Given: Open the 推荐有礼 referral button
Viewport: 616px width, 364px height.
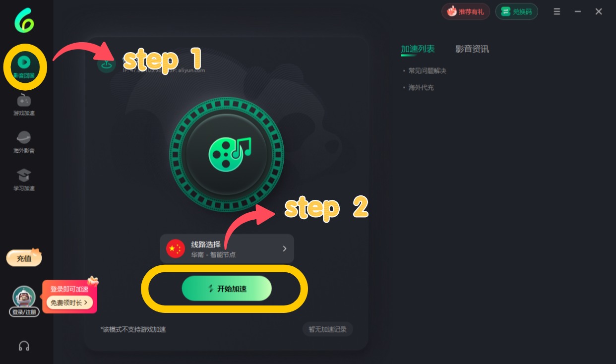Looking at the screenshot, I should (466, 11).
